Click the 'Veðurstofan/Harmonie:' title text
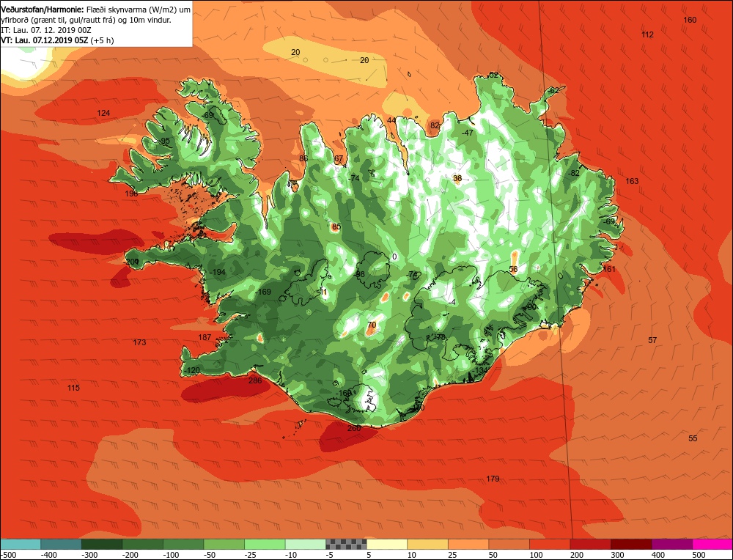The width and height of the screenshot is (733, 560). click(43, 10)
